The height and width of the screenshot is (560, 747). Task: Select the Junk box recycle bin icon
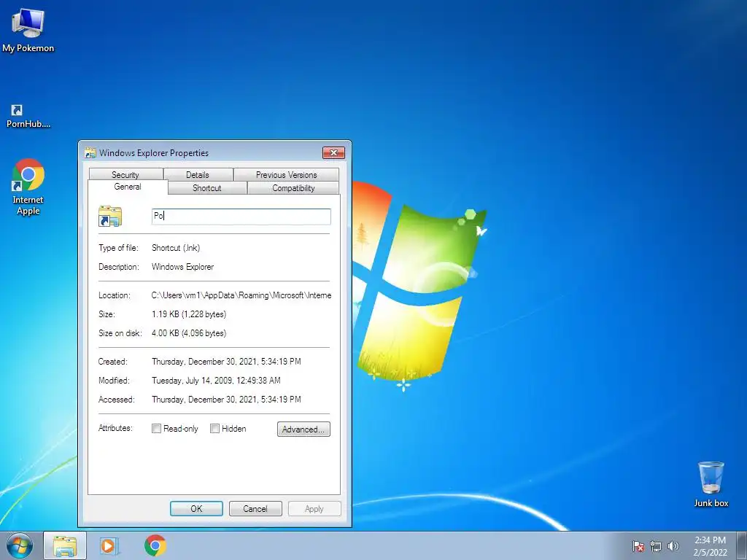click(x=711, y=484)
